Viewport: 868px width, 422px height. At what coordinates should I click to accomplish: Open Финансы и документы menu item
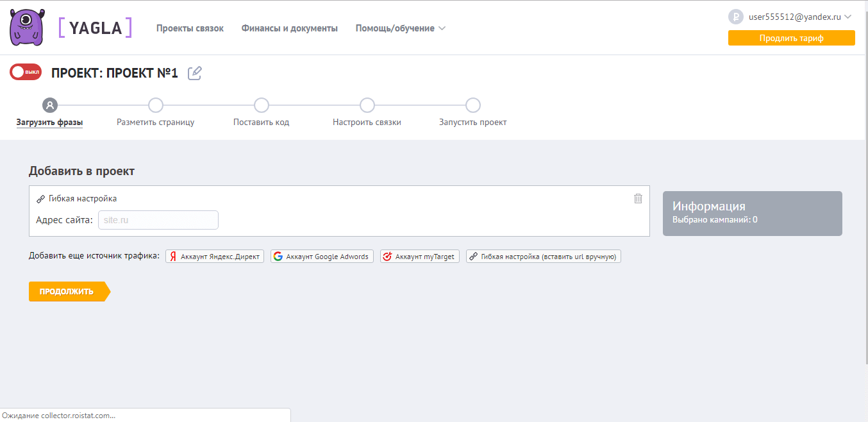(x=289, y=28)
